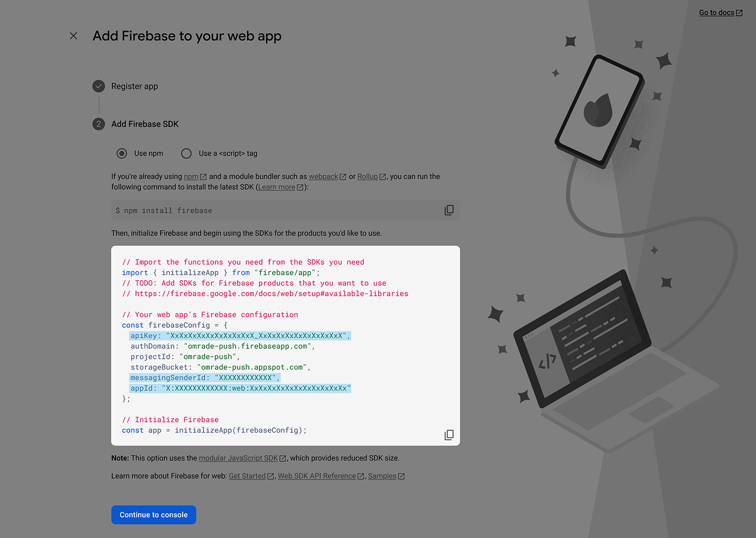The height and width of the screenshot is (538, 756).
Task: Click the "// Initialize Firebase" comment
Action: 170,420
